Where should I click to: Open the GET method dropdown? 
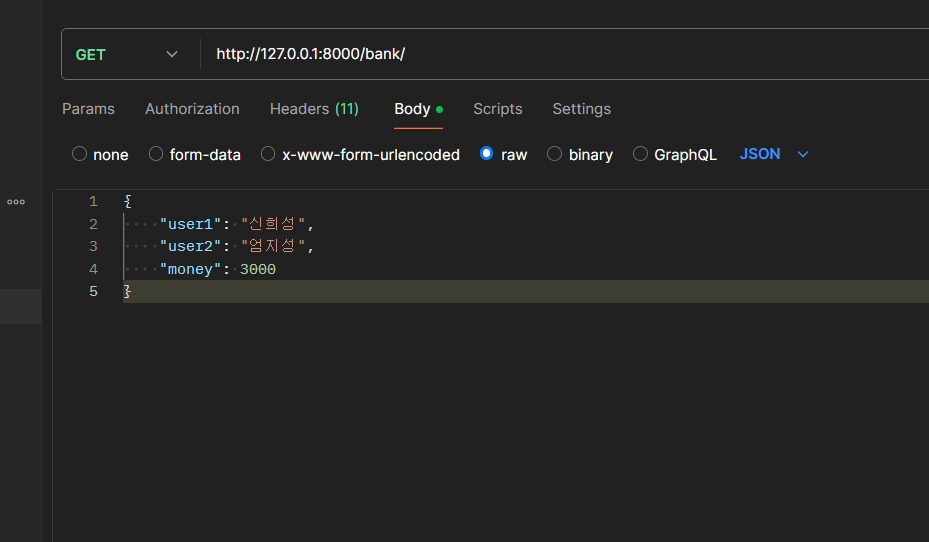click(127, 54)
